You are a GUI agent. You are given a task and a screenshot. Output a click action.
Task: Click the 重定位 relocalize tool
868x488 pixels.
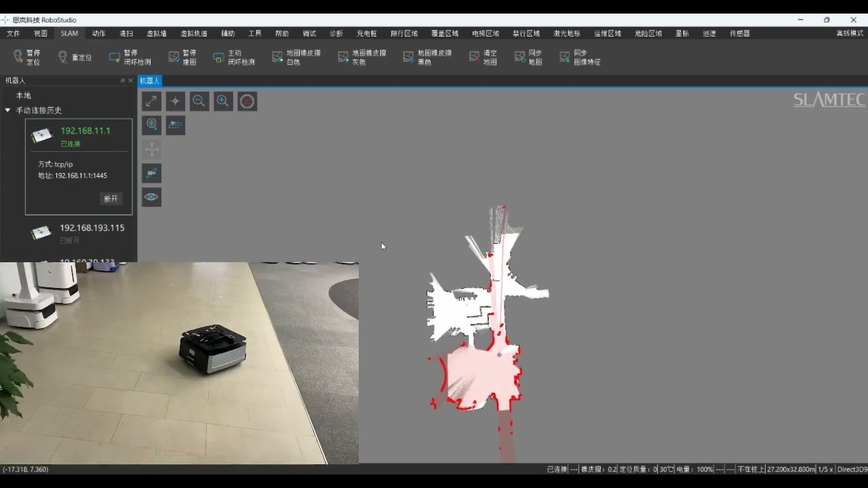75,58
